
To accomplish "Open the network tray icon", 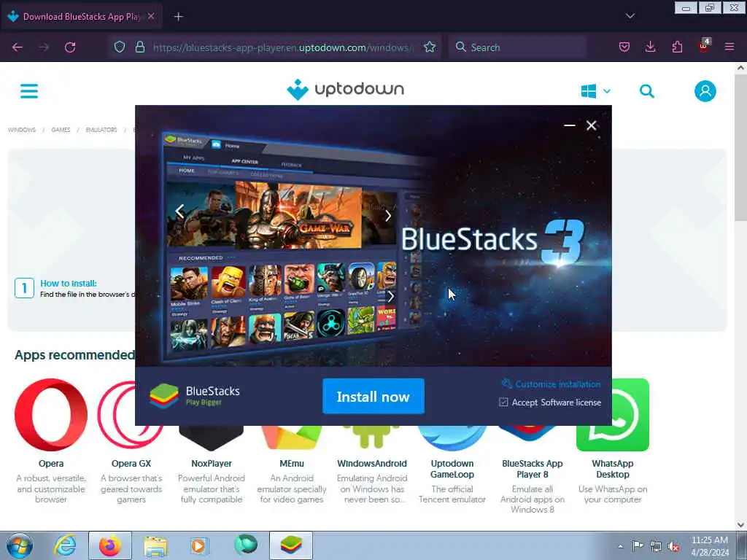I will click(656, 546).
